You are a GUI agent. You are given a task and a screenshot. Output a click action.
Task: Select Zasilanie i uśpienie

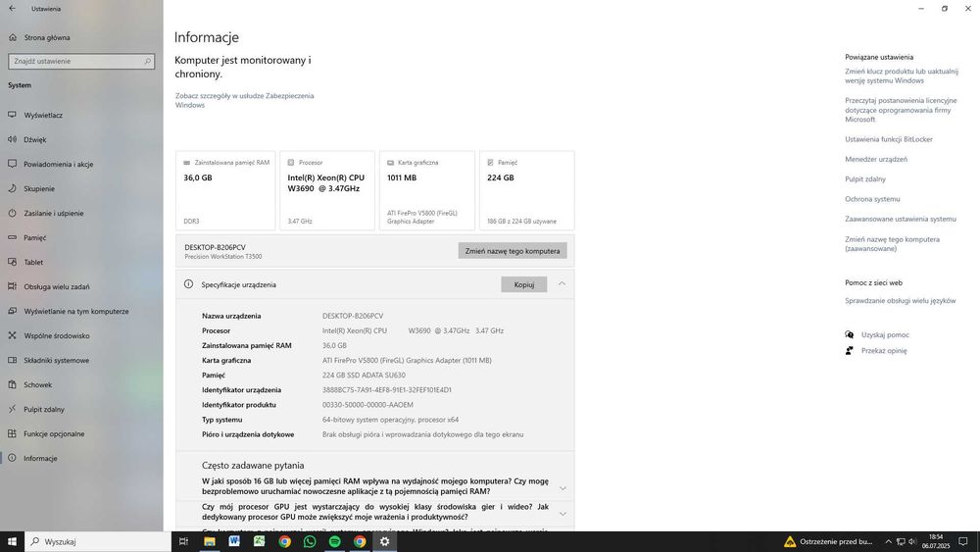(53, 213)
